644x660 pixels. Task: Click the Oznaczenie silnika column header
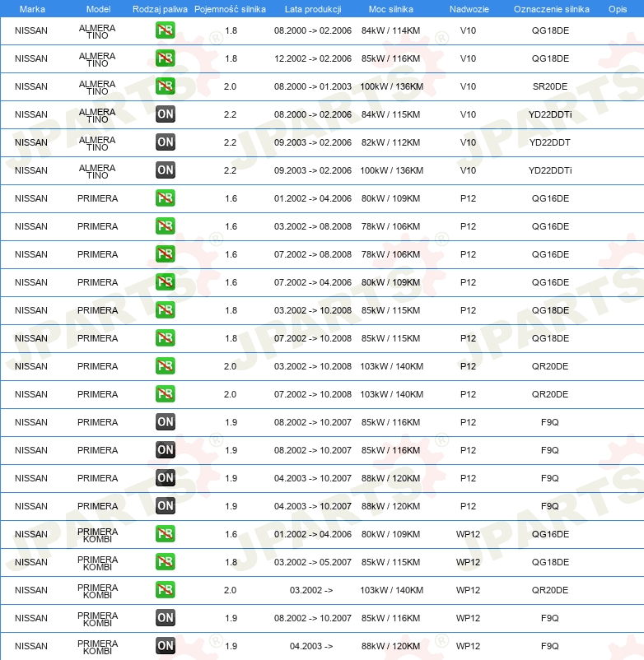click(x=551, y=9)
